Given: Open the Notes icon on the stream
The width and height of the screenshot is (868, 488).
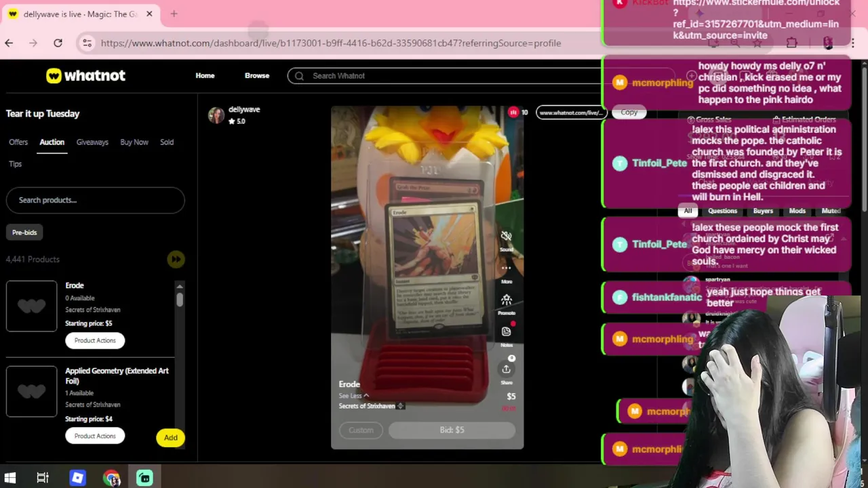Looking at the screenshot, I should [506, 331].
